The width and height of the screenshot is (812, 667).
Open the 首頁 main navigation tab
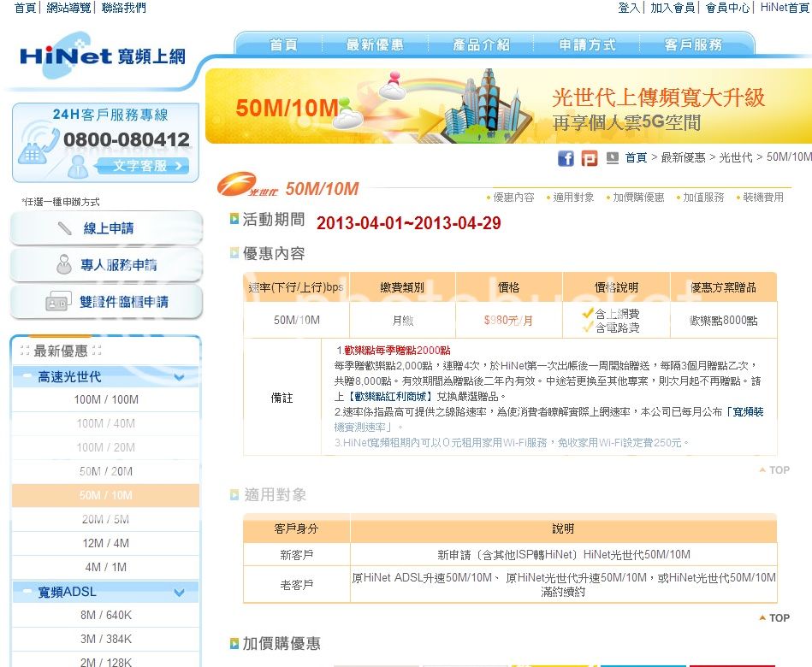[x=284, y=44]
